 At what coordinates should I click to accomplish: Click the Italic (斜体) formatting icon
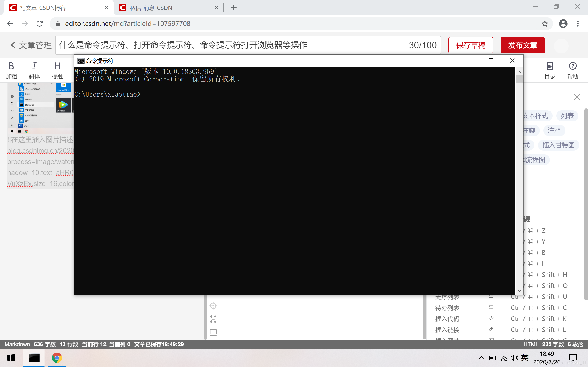pos(34,66)
